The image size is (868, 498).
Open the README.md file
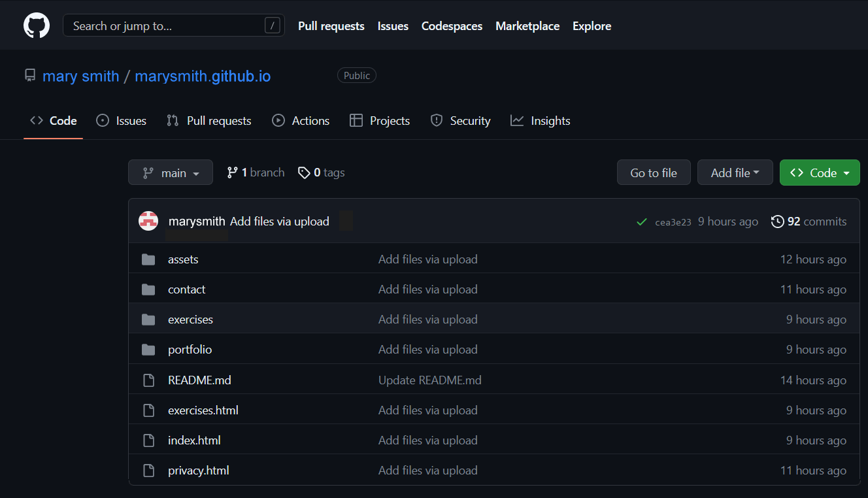[199, 380]
